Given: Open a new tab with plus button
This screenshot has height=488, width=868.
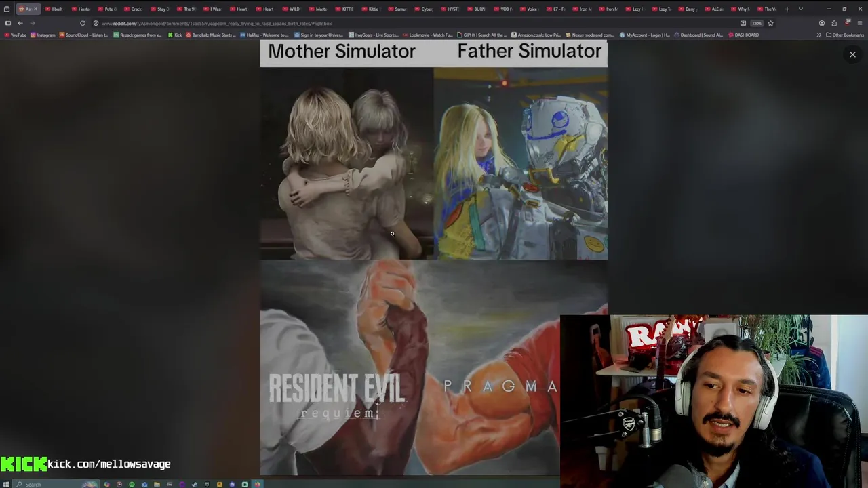Looking at the screenshot, I should pyautogui.click(x=787, y=9).
